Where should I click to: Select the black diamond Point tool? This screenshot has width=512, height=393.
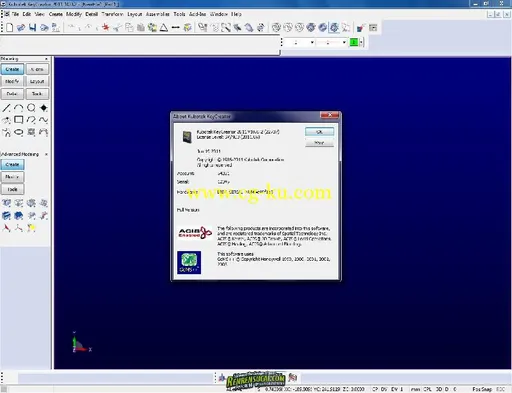pyautogui.click(x=44, y=108)
